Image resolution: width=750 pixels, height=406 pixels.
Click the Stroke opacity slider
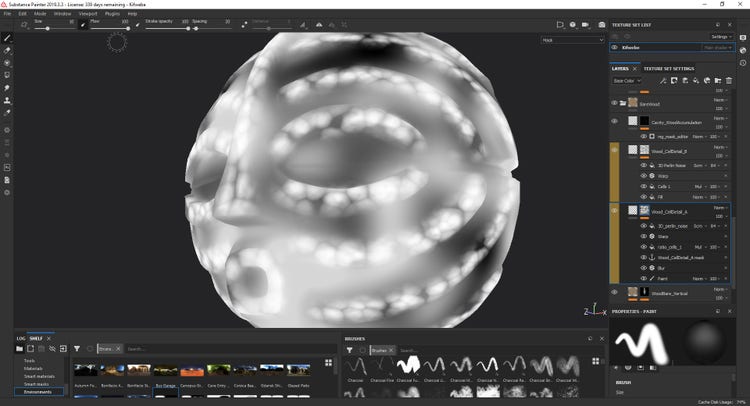tap(167, 29)
